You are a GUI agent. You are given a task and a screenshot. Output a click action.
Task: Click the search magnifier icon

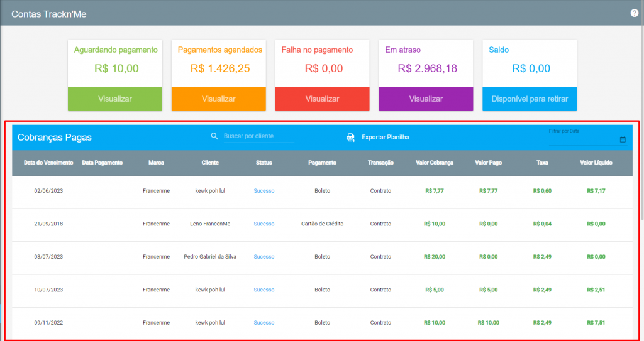[x=214, y=136]
